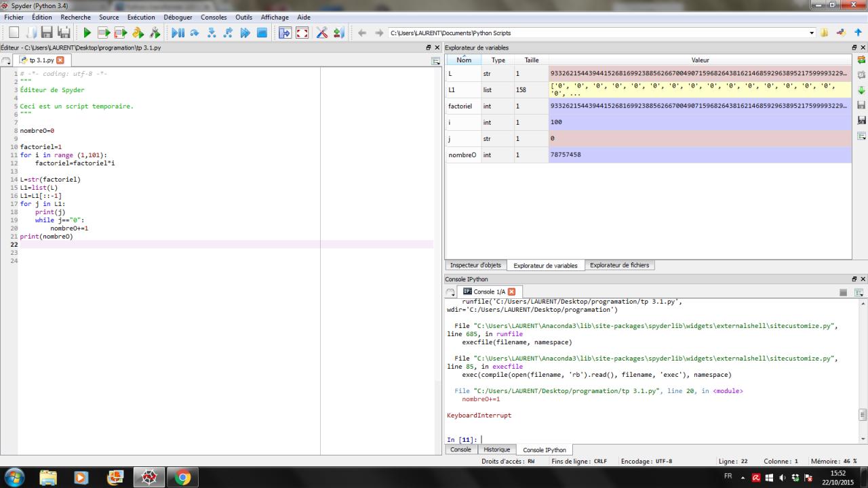This screenshot has width=868, height=488.
Task: Close the tp 3.1.py editor tab
Action: pos(60,60)
